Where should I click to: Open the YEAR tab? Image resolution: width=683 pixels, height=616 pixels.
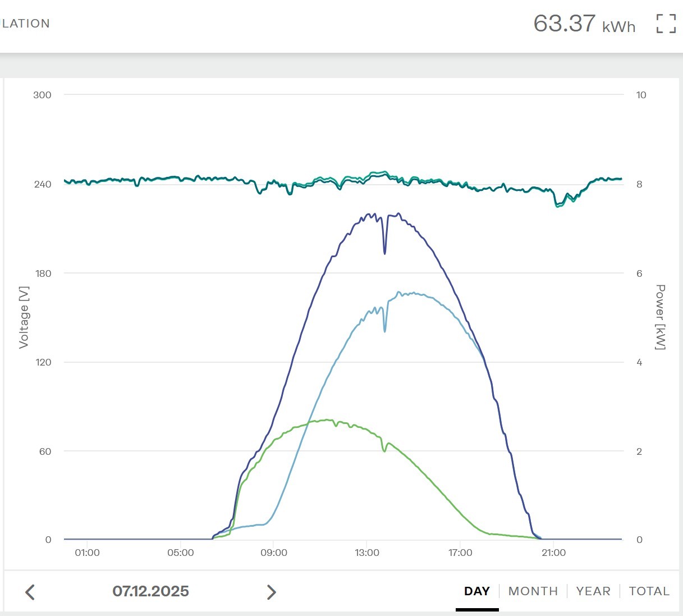tap(593, 591)
